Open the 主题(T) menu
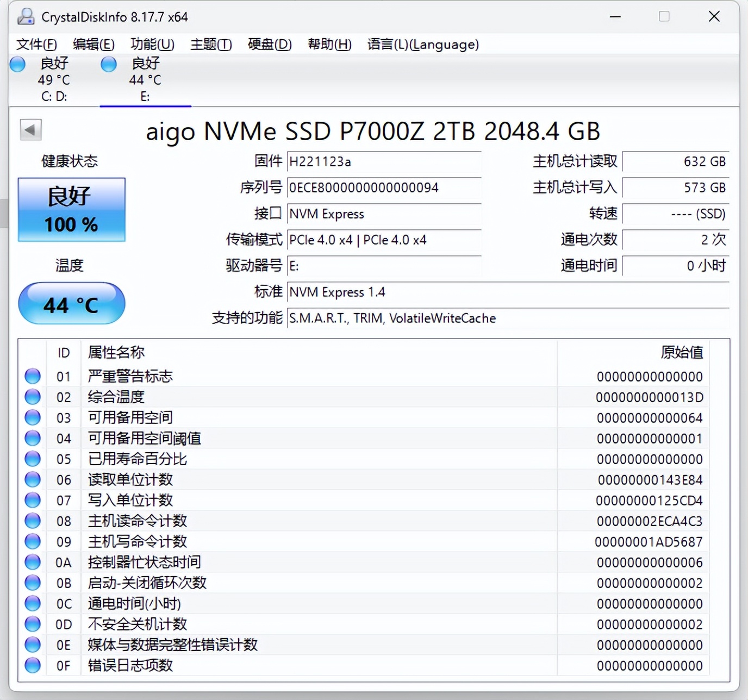Image resolution: width=748 pixels, height=700 pixels. [210, 44]
